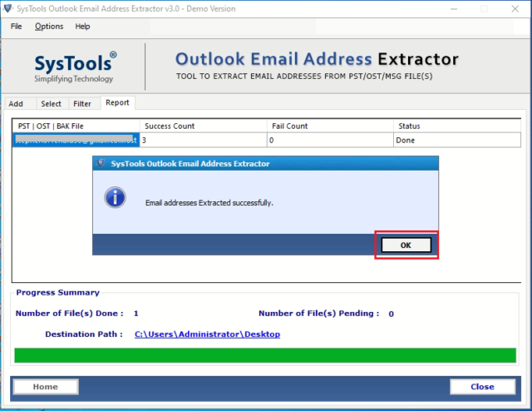The image size is (532, 411).
Task: Click the Fail Count value 0
Action: [330, 140]
